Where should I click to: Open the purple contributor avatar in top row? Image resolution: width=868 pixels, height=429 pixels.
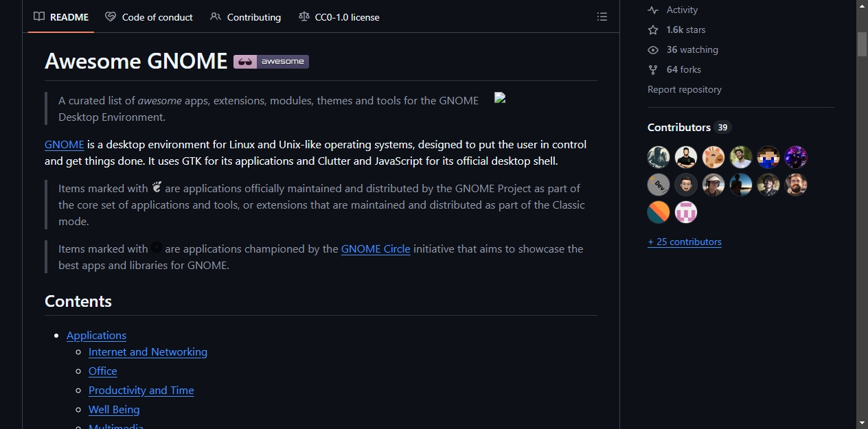coord(796,157)
